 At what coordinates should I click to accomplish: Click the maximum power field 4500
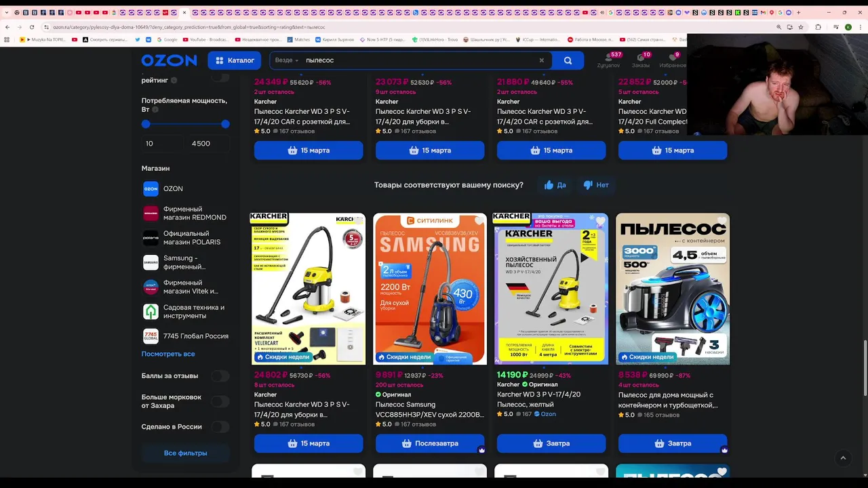tap(208, 144)
